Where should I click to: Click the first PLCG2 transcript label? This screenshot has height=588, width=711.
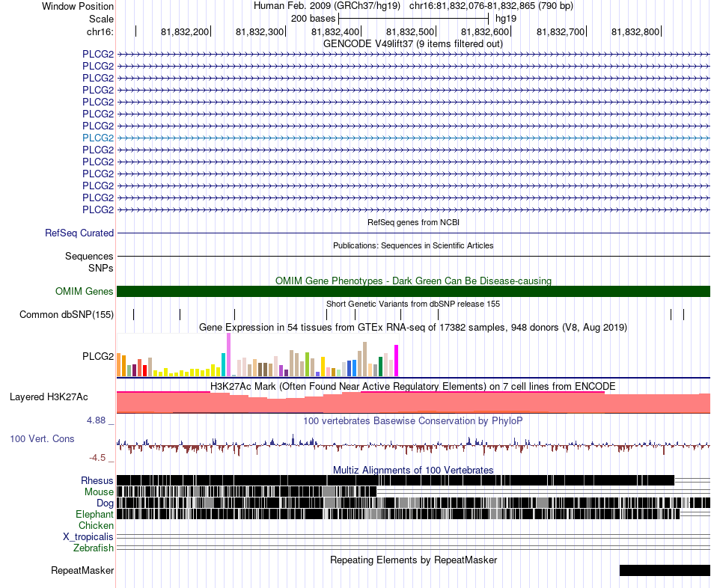98,55
